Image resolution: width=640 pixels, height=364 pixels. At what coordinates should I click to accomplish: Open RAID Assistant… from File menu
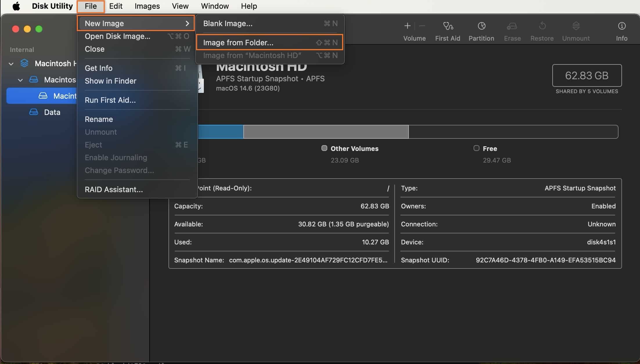137,190
